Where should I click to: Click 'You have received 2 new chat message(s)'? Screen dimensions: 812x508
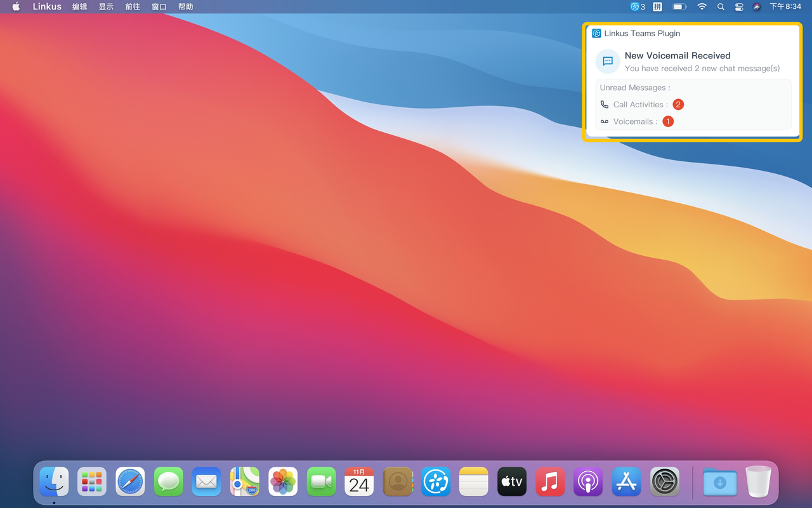[702, 69]
